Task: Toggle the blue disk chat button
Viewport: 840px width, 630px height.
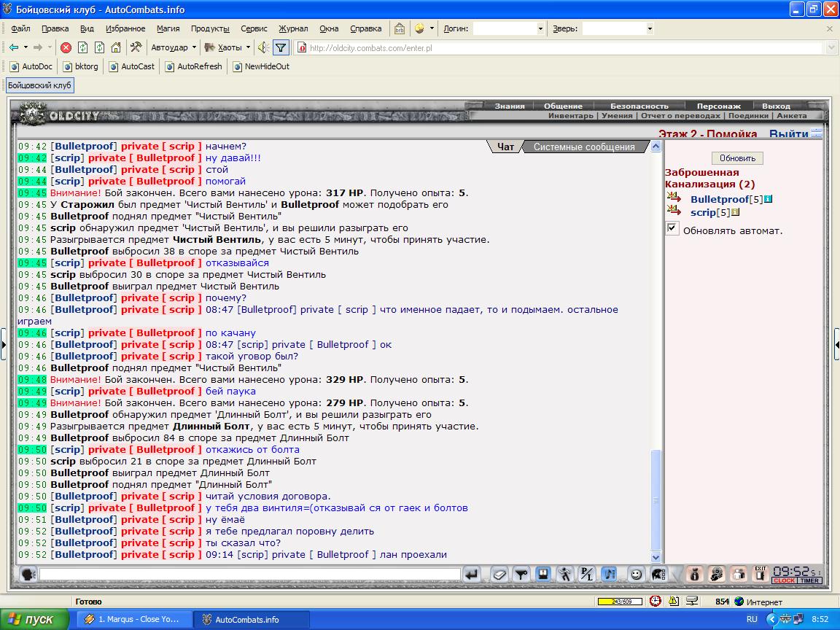Action: [x=543, y=575]
